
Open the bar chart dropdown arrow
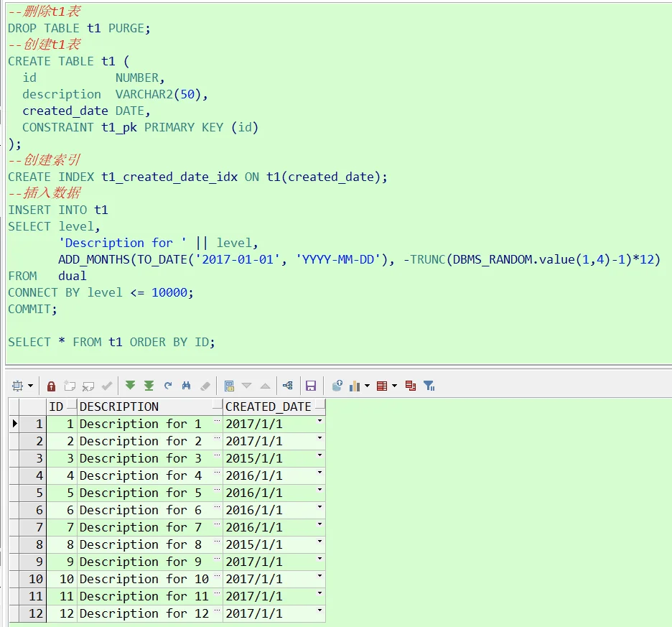367,386
